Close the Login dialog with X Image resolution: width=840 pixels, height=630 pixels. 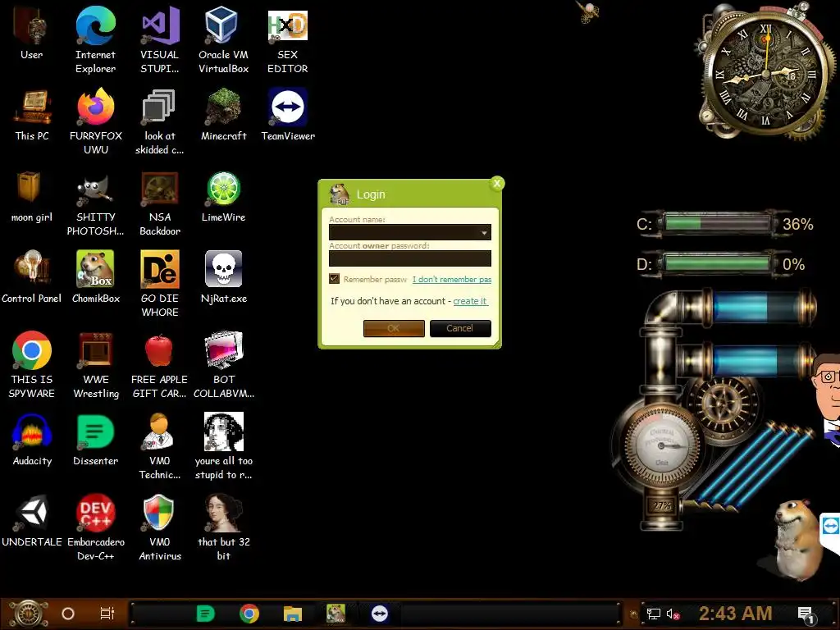click(x=497, y=184)
